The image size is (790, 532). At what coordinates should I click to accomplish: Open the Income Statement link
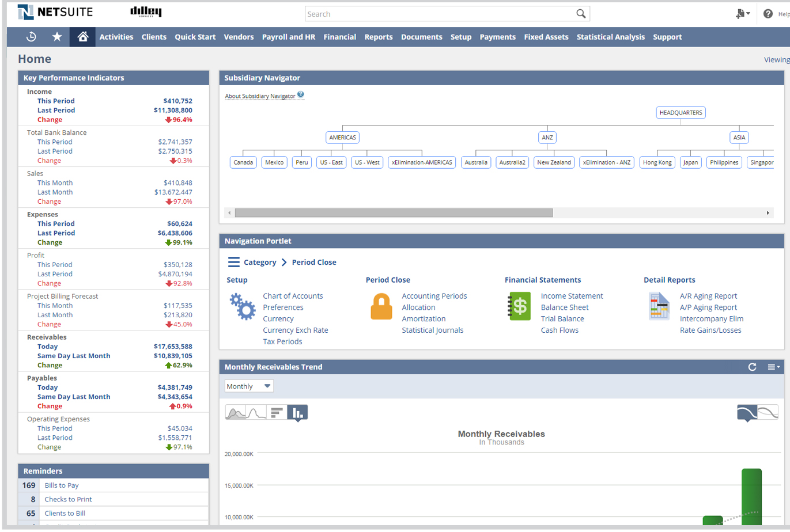tap(572, 296)
